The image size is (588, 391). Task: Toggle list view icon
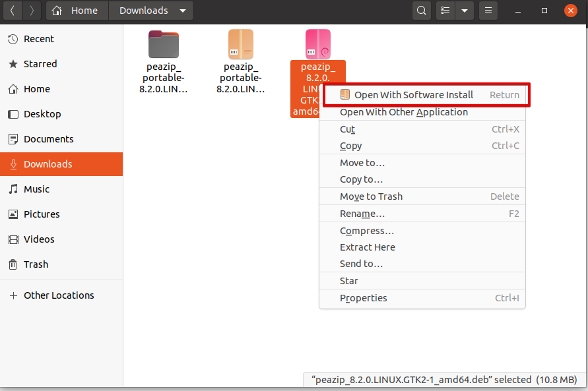445,11
